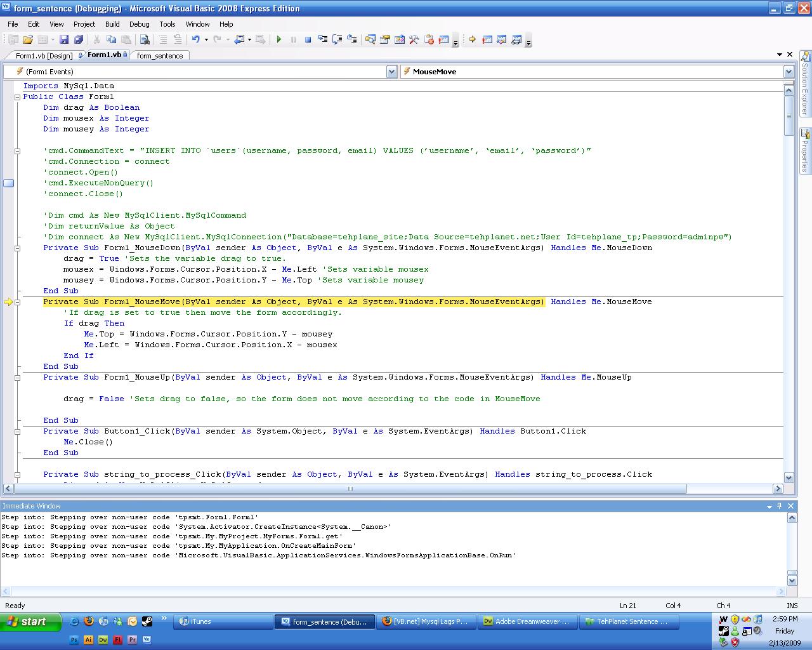Open Adobe Dreamweaver from the taskbar

(528, 621)
